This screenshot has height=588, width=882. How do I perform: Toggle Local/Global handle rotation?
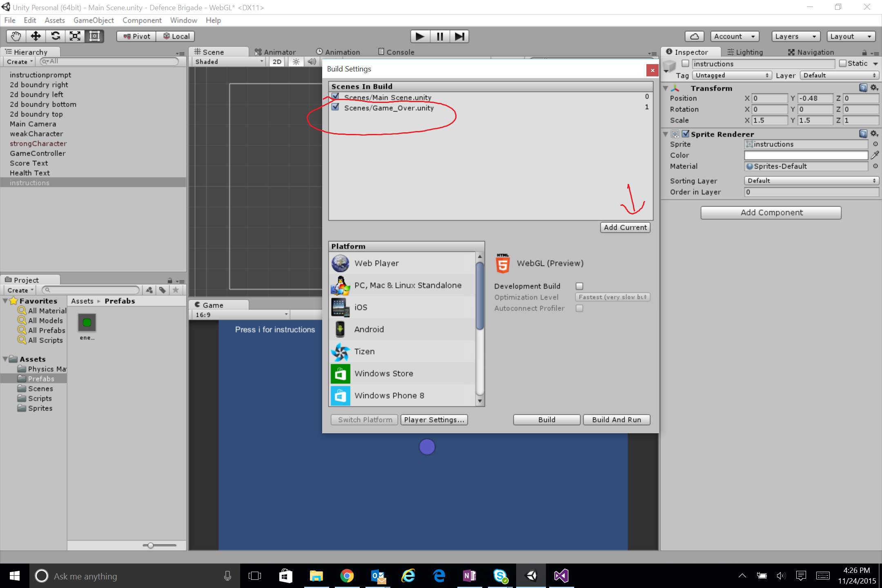tap(176, 36)
